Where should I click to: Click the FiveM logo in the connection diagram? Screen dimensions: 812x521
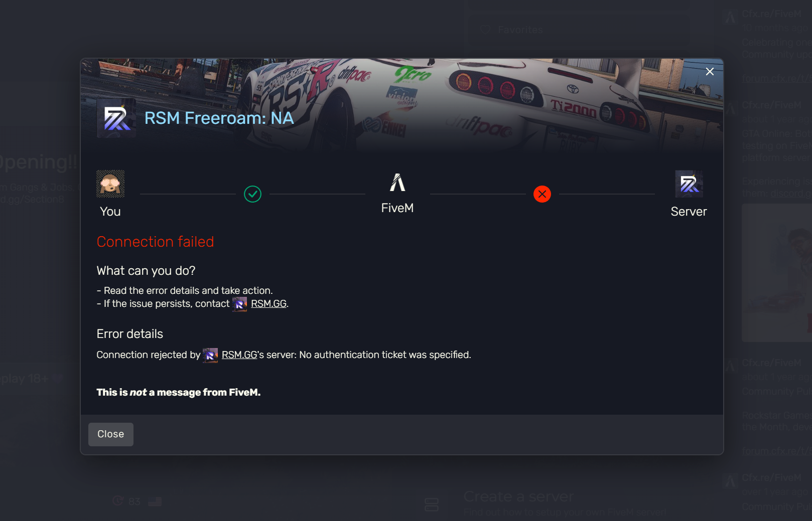tap(397, 183)
